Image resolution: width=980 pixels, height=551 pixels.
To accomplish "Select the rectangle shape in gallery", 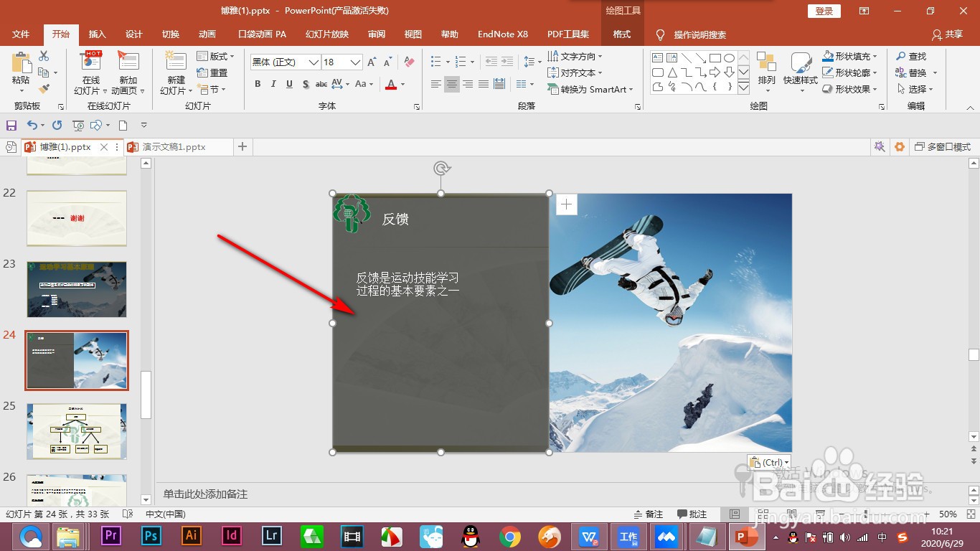I will coord(715,58).
